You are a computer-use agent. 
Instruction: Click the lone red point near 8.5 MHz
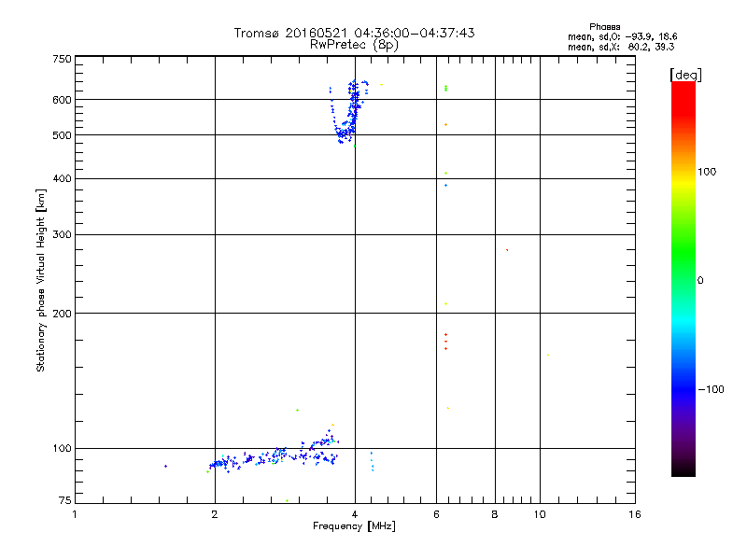507,250
